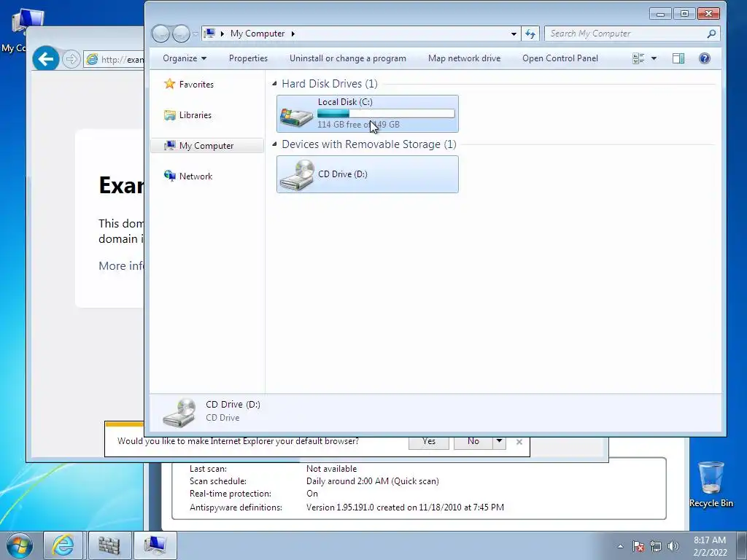This screenshot has height=560, width=747.
Task: Expand the root chevron before My Computer
Action: pos(222,34)
